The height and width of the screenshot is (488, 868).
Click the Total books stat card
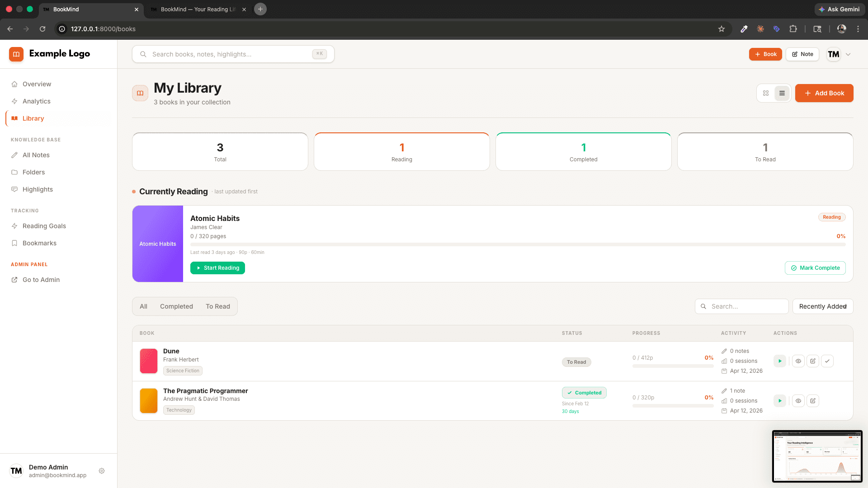(x=220, y=151)
